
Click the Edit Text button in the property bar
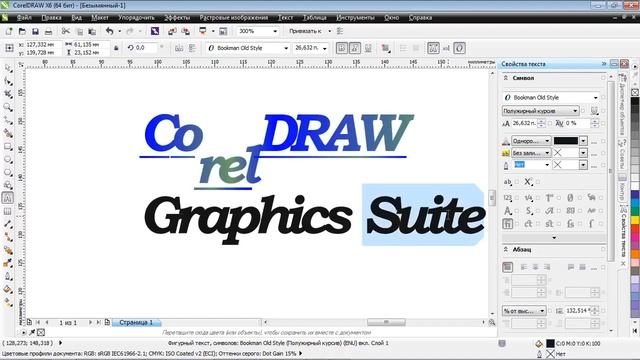coord(446,48)
